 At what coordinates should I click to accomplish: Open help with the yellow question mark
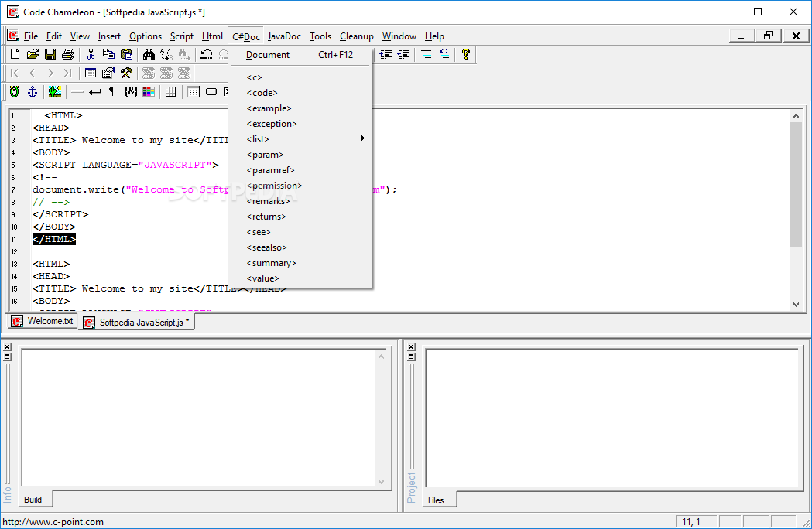[466, 54]
